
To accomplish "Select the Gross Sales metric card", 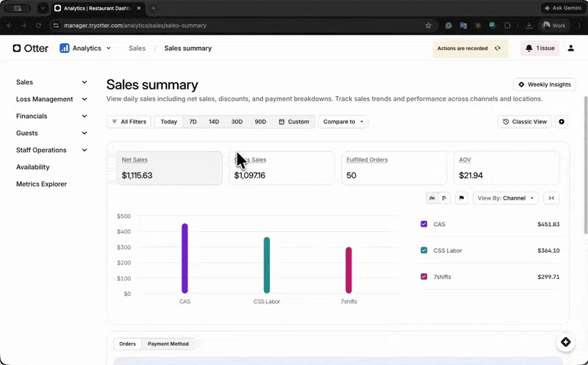I will (282, 168).
